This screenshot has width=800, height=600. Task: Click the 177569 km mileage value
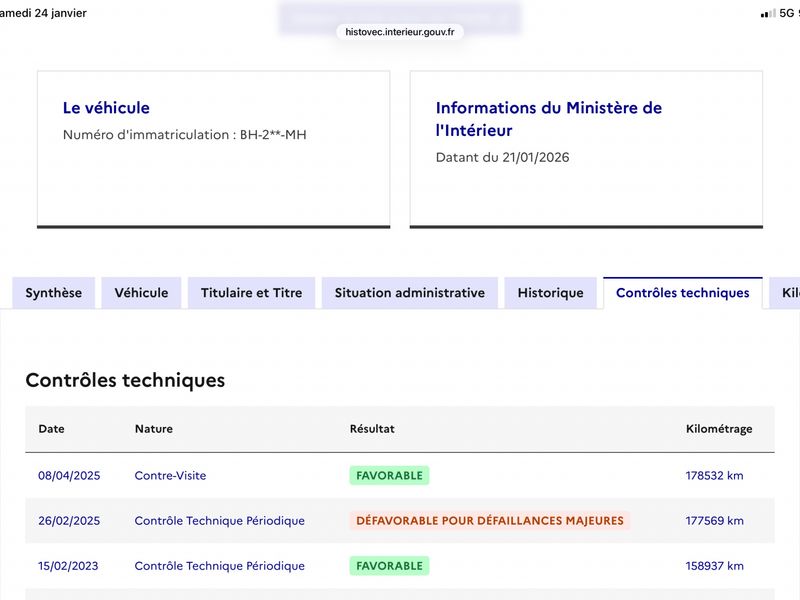[x=714, y=521]
